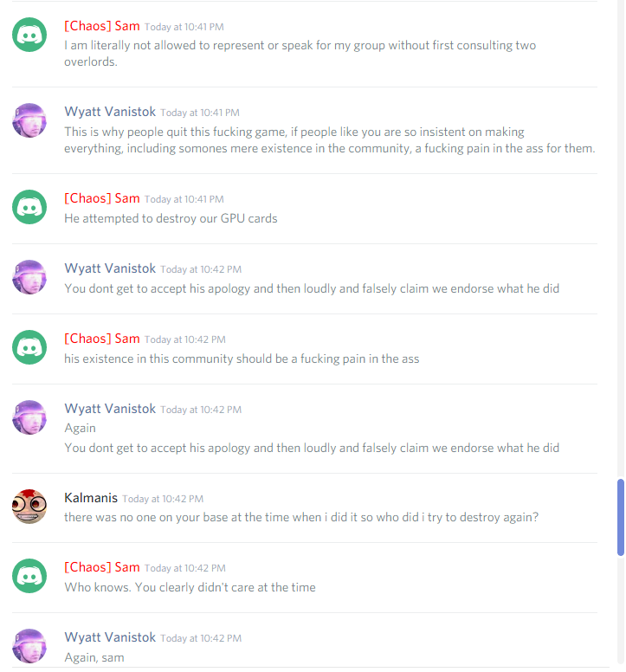The width and height of the screenshot is (626, 672).
Task: Click [Chaos] Sam name above GPU cards message
Action: 102,198
